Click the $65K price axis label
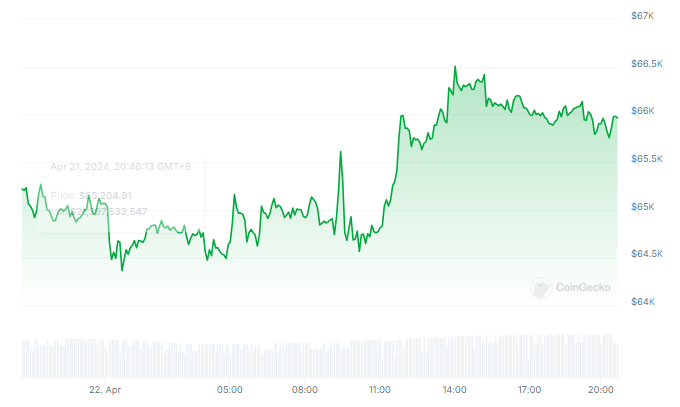This screenshot has width=680, height=407. point(642,207)
